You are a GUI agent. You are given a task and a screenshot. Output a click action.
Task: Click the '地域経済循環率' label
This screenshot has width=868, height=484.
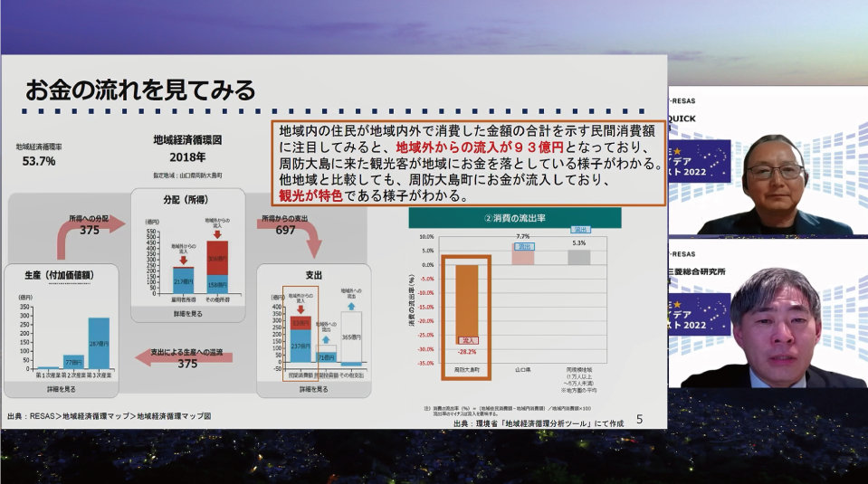pos(39,147)
